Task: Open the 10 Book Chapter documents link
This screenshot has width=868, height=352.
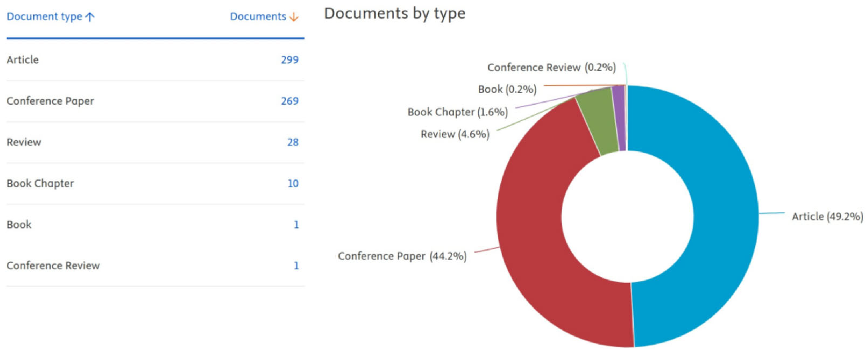Action: (x=292, y=183)
